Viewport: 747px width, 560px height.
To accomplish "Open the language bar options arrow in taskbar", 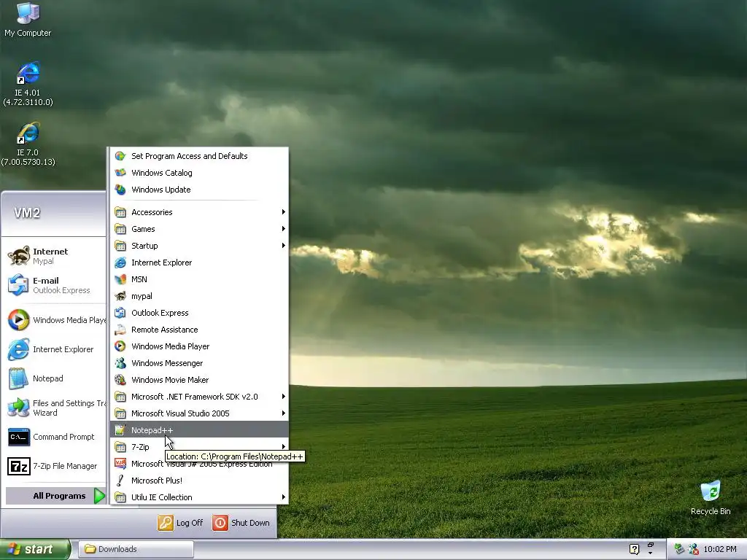I will [650, 553].
